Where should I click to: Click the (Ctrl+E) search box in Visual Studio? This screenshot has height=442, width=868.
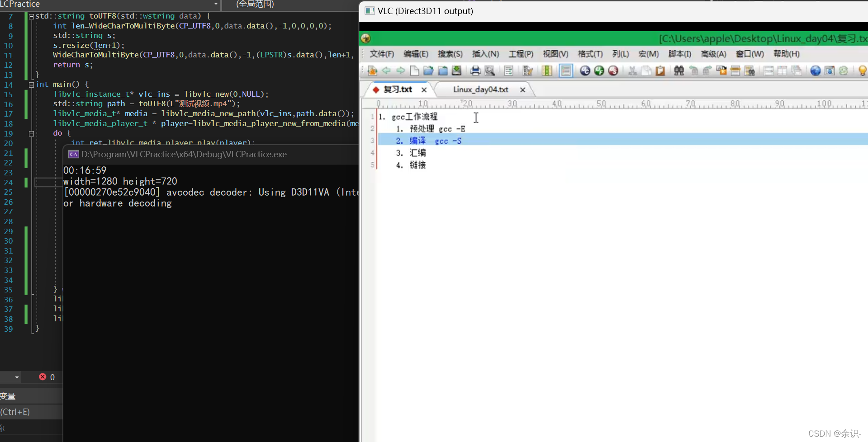point(31,412)
